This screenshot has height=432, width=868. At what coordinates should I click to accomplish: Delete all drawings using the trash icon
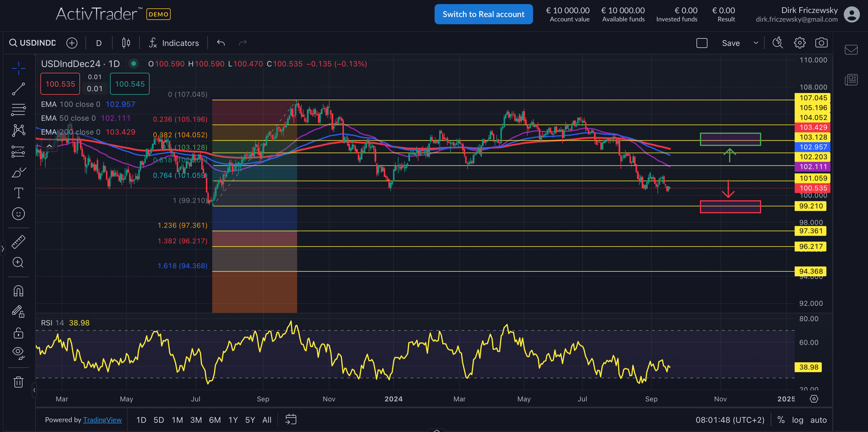pos(18,381)
